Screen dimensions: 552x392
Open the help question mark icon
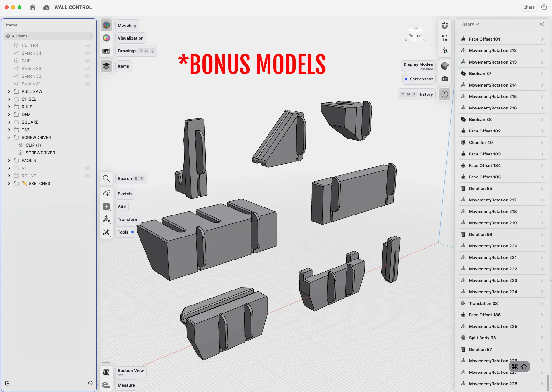click(x=544, y=7)
